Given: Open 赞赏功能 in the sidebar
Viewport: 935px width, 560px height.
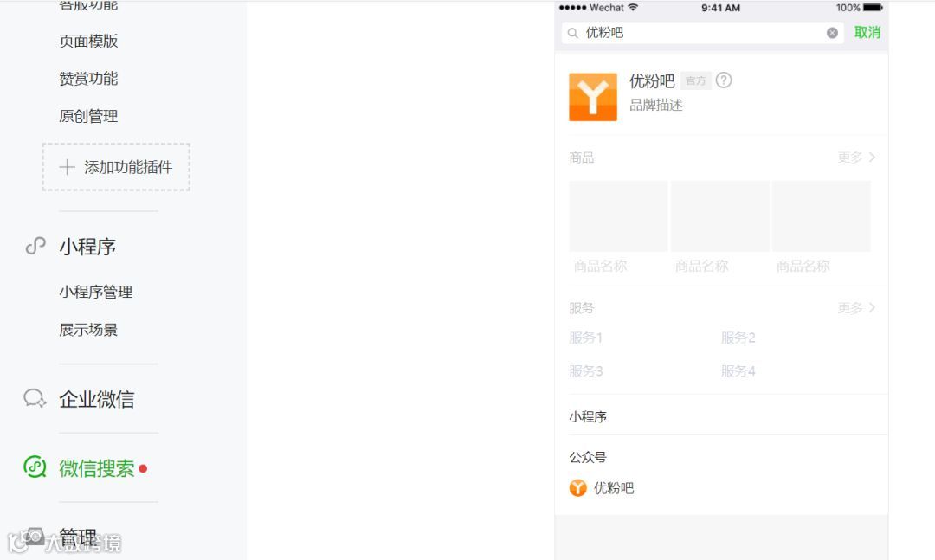Looking at the screenshot, I should (x=88, y=79).
